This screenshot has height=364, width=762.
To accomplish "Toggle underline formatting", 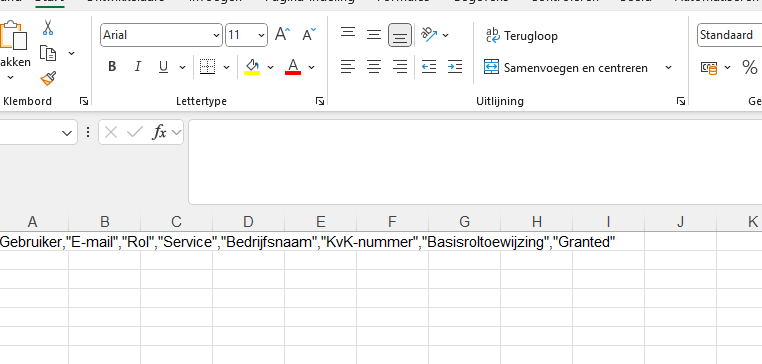I will pyautogui.click(x=164, y=67).
